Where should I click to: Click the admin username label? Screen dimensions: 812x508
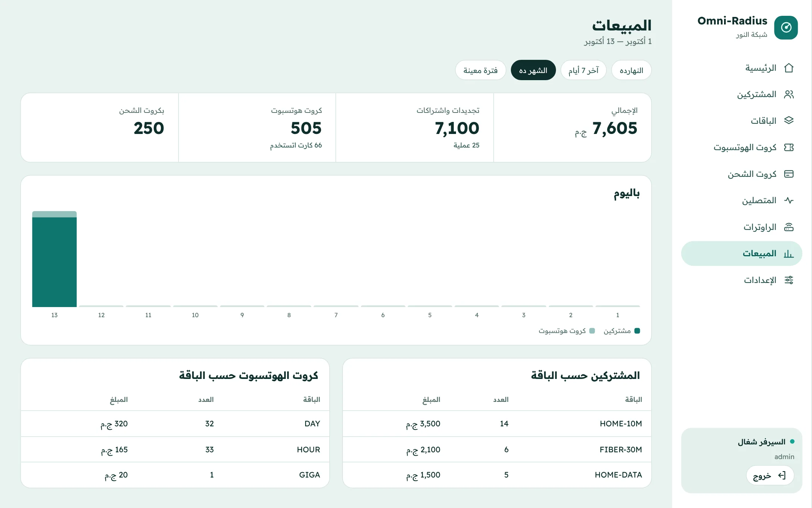tap(784, 457)
